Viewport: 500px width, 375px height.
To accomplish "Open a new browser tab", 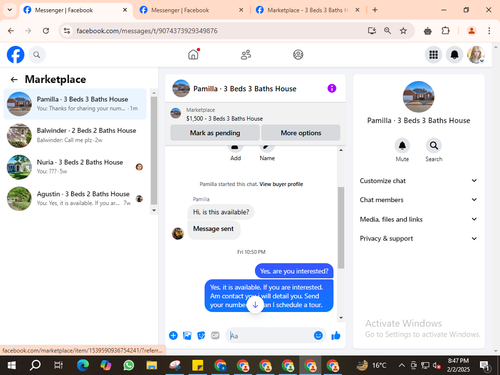I will click(375, 10).
